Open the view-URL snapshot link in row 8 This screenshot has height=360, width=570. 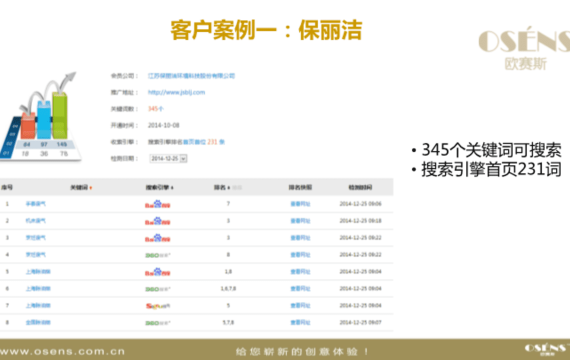point(300,323)
